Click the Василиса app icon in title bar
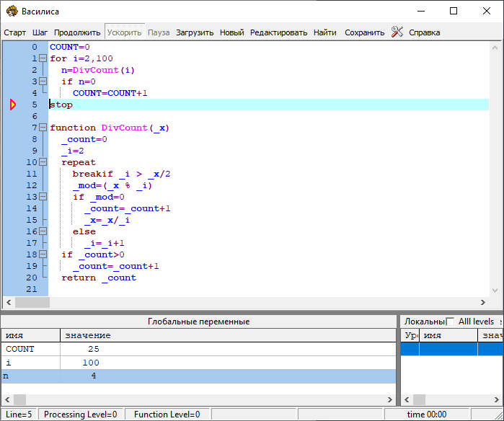This screenshot has width=504, height=421. click(x=12, y=11)
